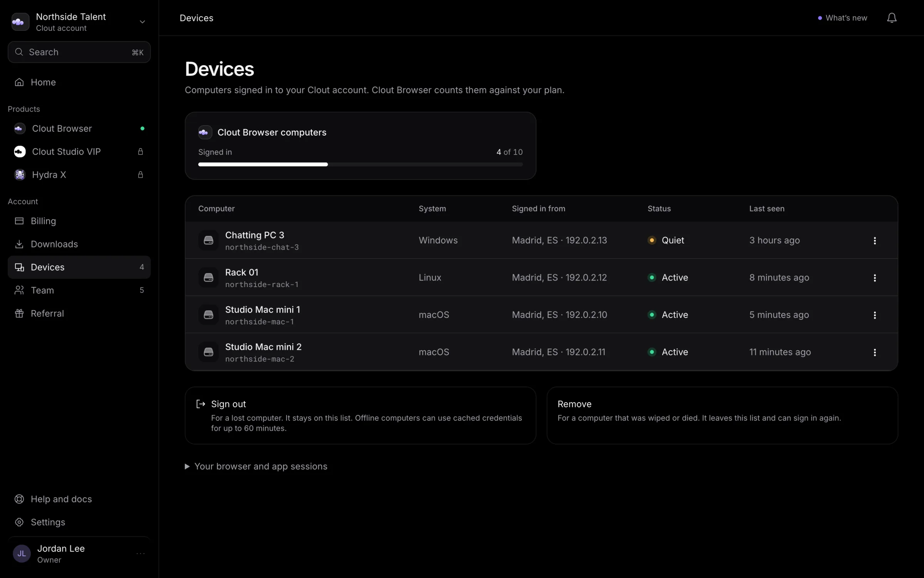Open the menu for Rack 01

click(x=875, y=278)
